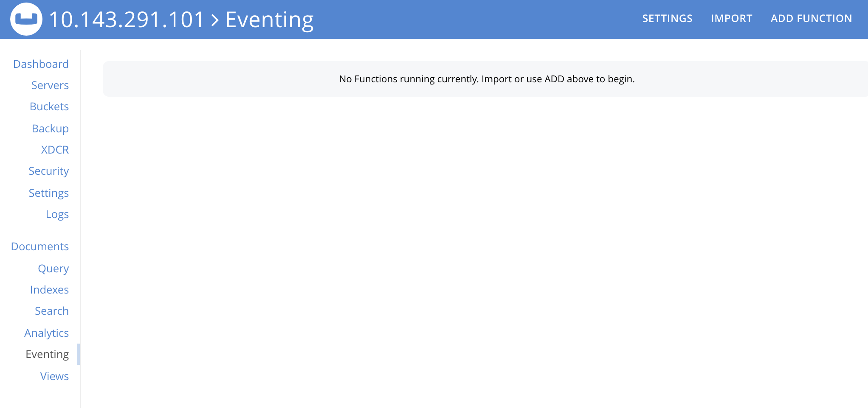868x414 pixels.
Task: Open Eventing SETTINGS in the header
Action: 667,19
